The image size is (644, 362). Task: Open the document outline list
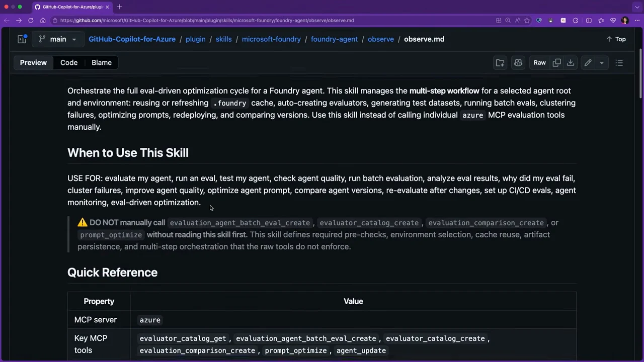click(619, 63)
